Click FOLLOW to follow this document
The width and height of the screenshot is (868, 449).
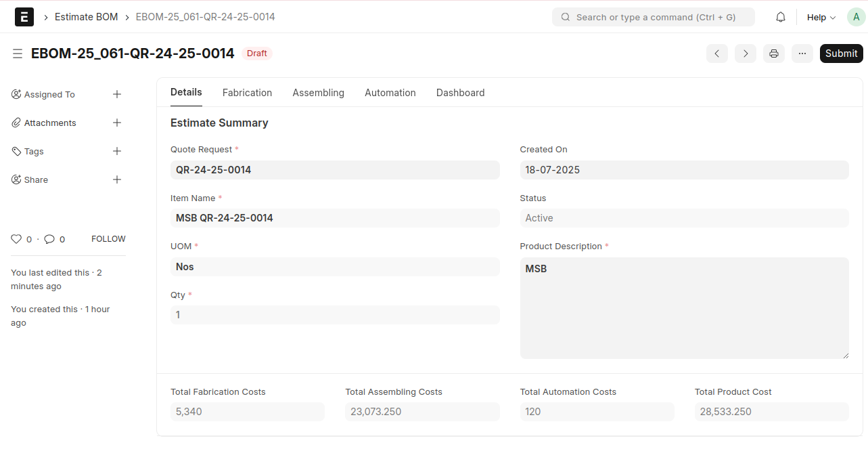pos(108,239)
